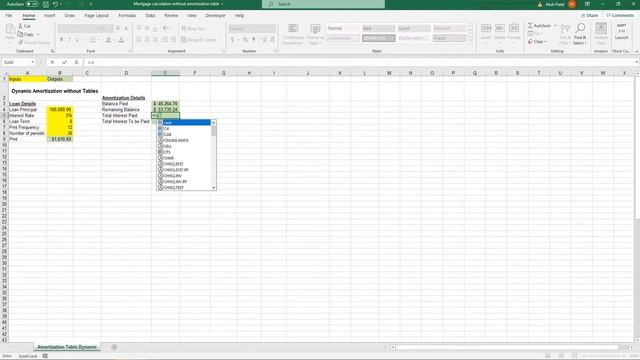Select column J header
Screen dimensions: 640x360
308,73
